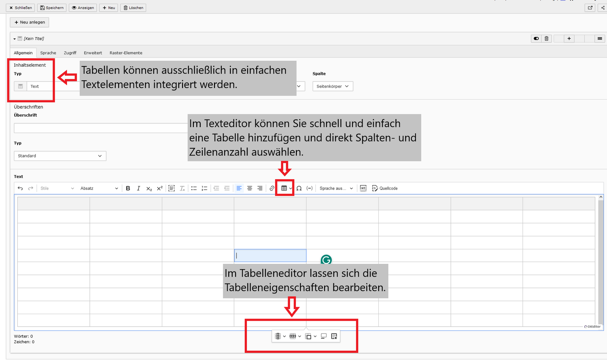607x364 pixels.
Task: Apply superscript formatting
Action: tap(160, 188)
